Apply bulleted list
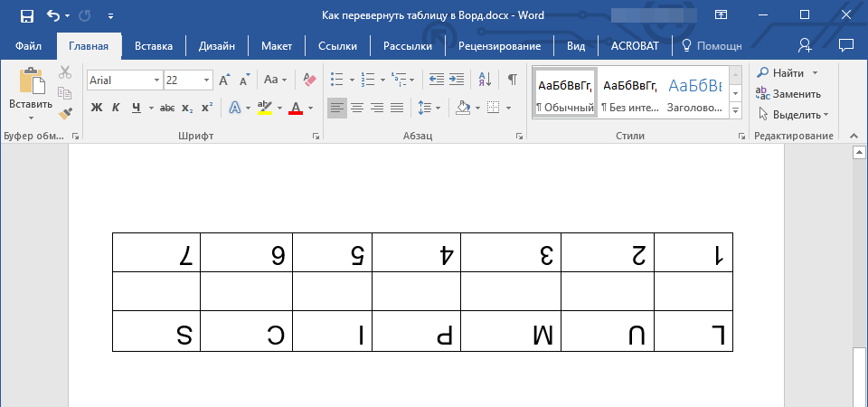 click(336, 80)
